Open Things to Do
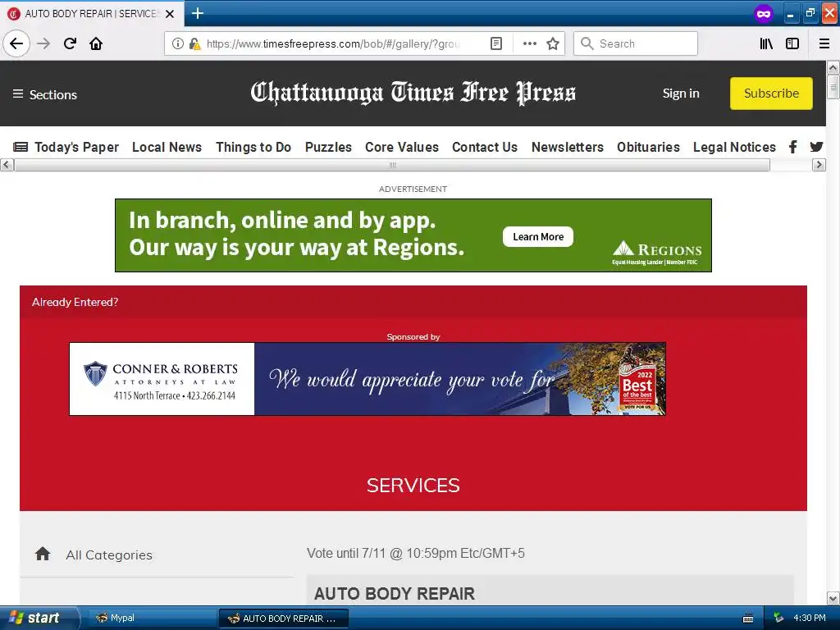The height and width of the screenshot is (630, 840). tap(253, 147)
